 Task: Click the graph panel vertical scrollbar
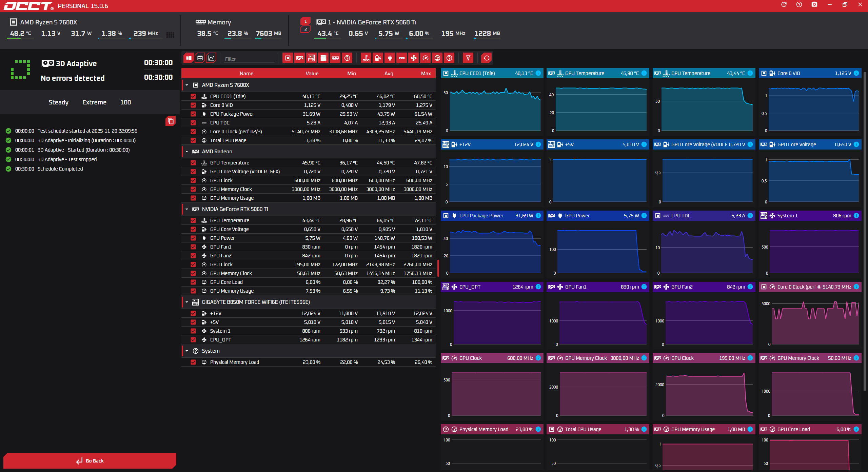pos(865,231)
